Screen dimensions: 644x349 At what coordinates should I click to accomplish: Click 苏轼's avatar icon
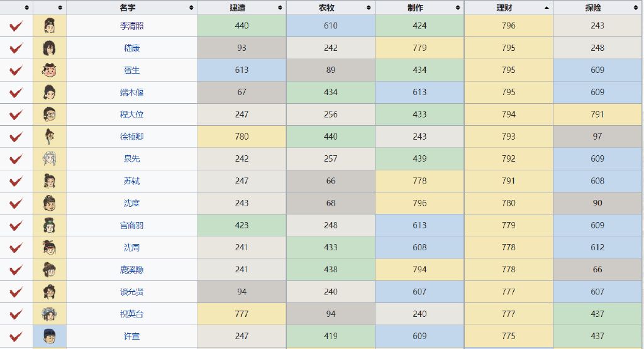pyautogui.click(x=50, y=181)
